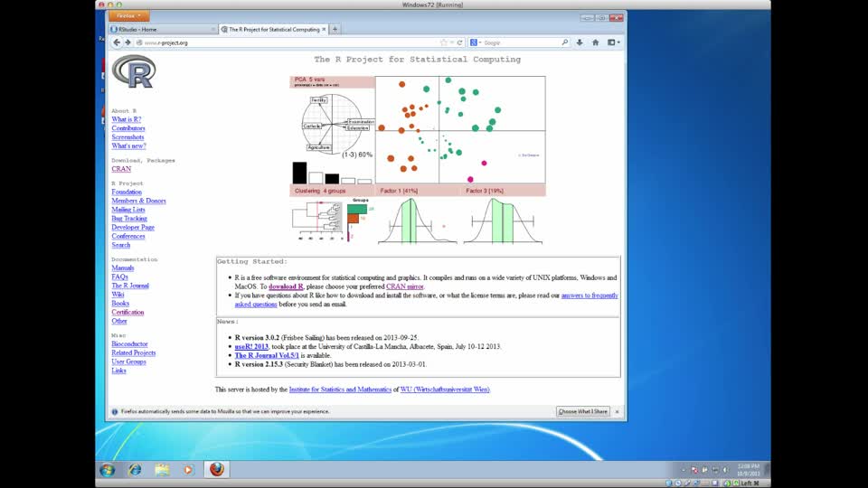The image size is (868, 488).
Task: Open the Developer Page link
Action: pyautogui.click(x=133, y=228)
